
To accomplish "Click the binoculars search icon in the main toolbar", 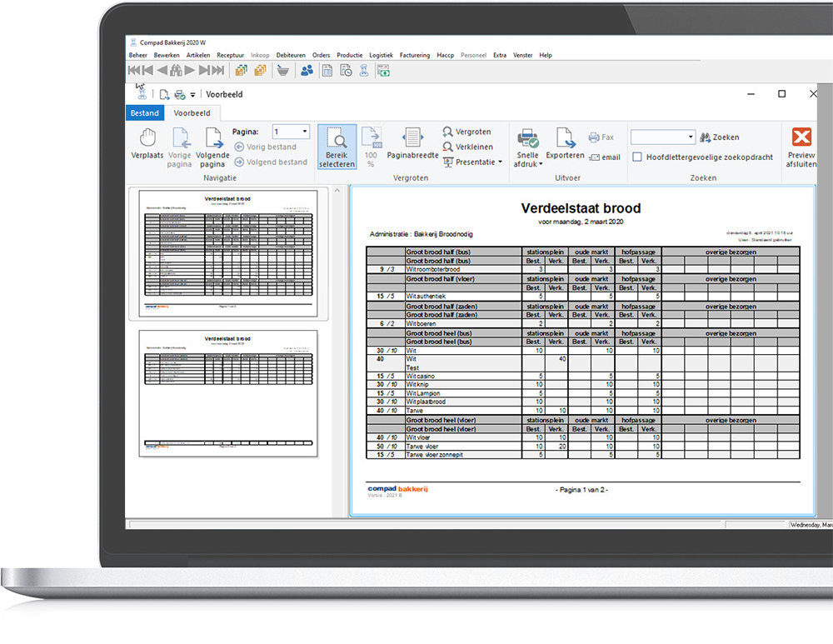I will point(176,70).
